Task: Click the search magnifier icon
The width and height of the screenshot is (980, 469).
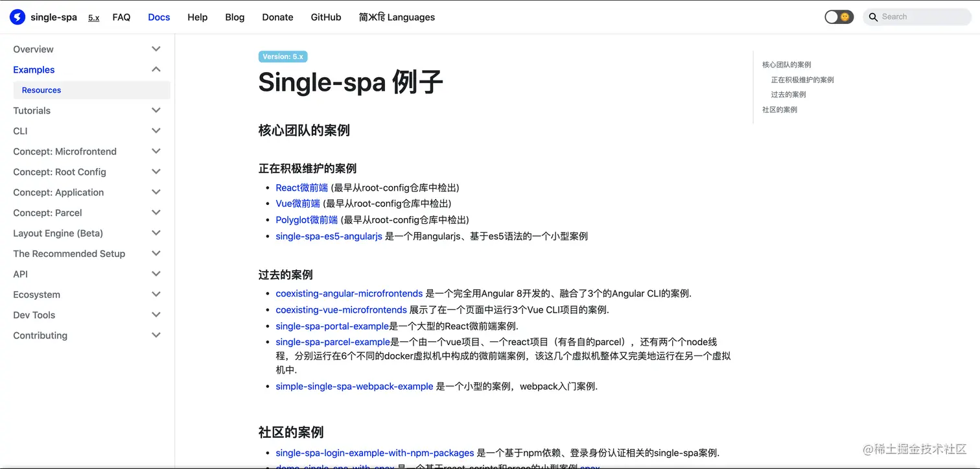Action: (x=873, y=16)
